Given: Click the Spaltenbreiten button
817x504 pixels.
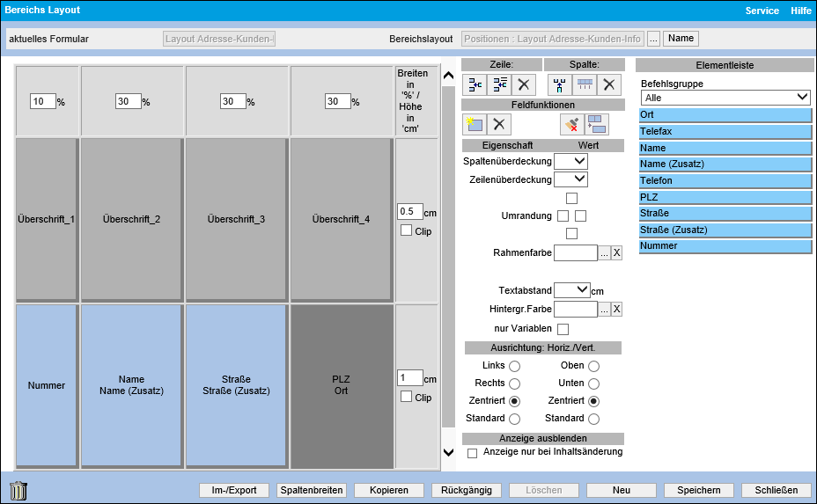Looking at the screenshot, I should click(x=312, y=490).
